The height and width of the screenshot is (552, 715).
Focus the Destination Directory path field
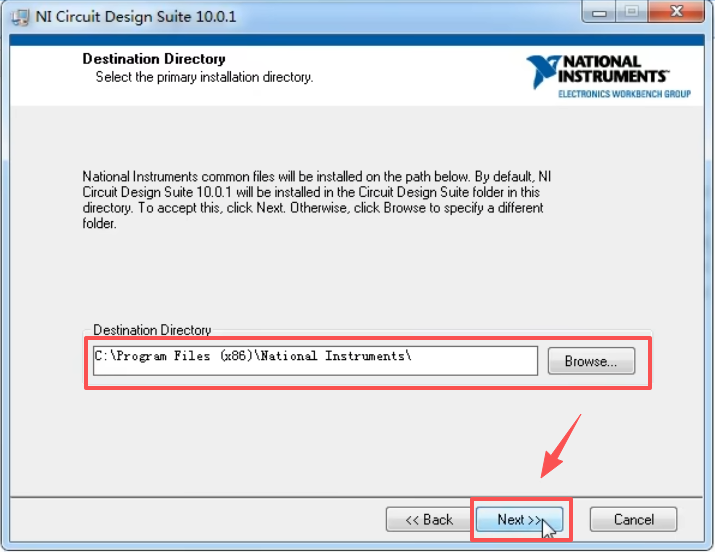pyautogui.click(x=315, y=361)
